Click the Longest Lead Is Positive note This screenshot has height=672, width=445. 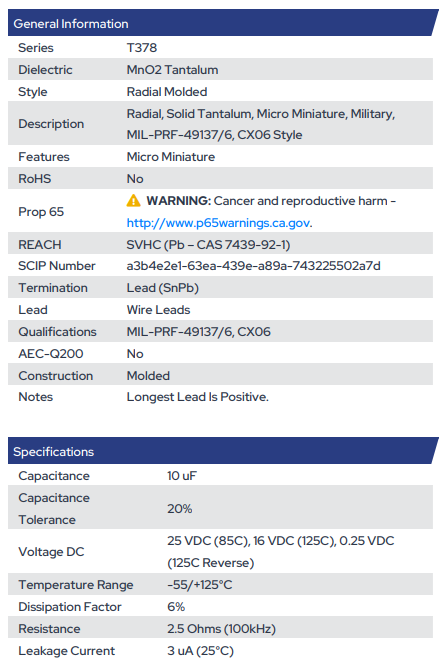pos(198,397)
